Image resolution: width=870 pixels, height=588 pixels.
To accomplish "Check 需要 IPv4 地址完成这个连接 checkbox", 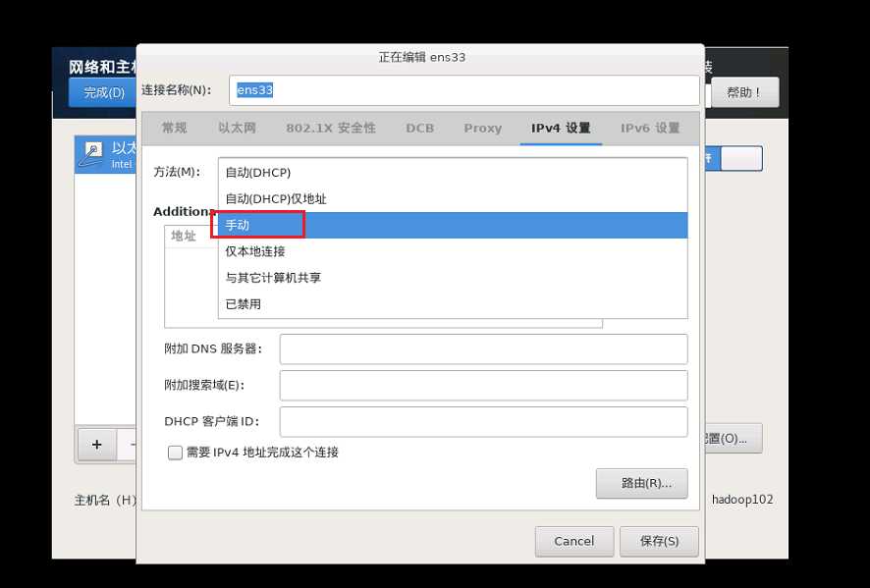I will click(x=176, y=453).
